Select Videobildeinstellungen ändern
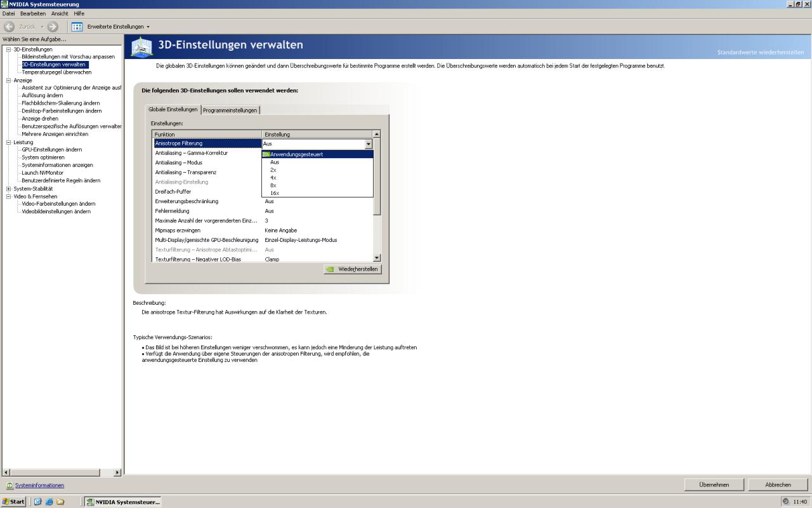812x508 pixels. click(56, 211)
